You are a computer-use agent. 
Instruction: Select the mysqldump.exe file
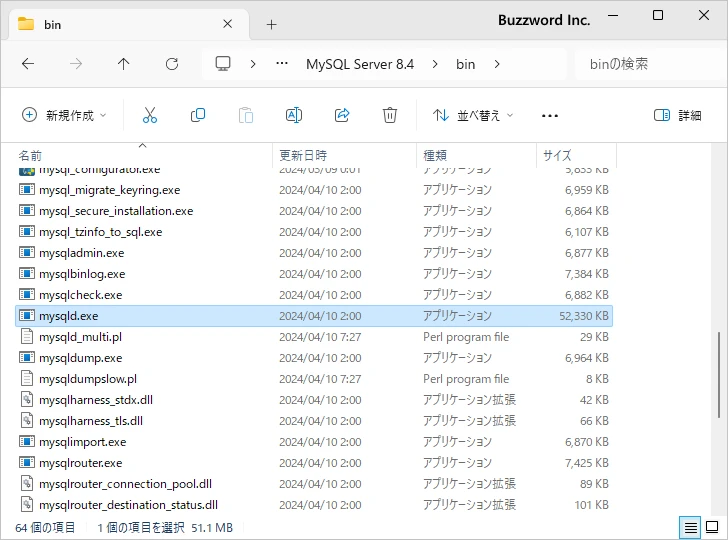[81, 358]
